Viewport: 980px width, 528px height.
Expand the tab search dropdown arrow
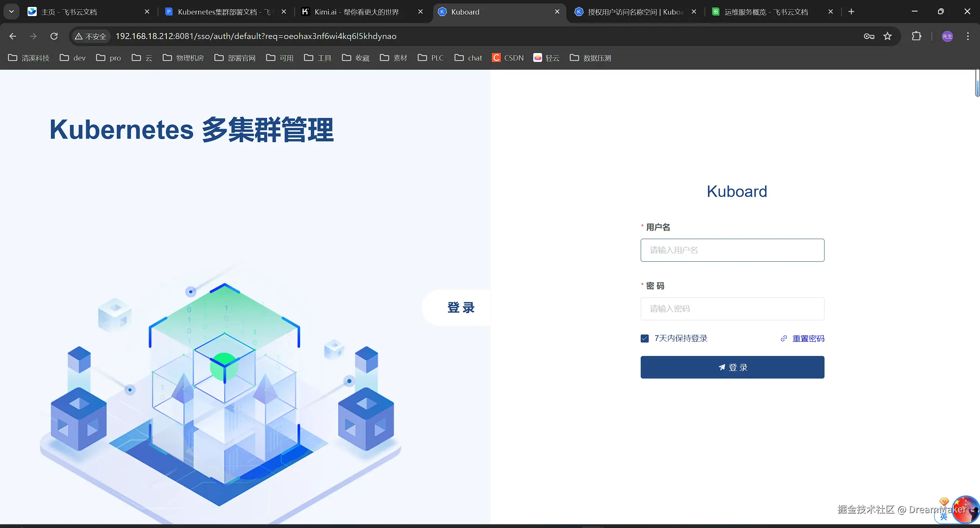(x=11, y=11)
